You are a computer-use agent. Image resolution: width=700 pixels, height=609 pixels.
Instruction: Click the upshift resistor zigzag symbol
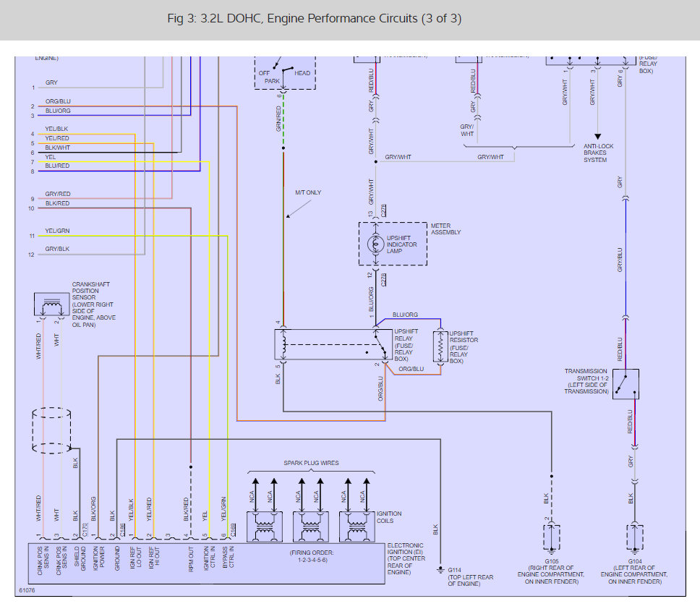(x=440, y=346)
